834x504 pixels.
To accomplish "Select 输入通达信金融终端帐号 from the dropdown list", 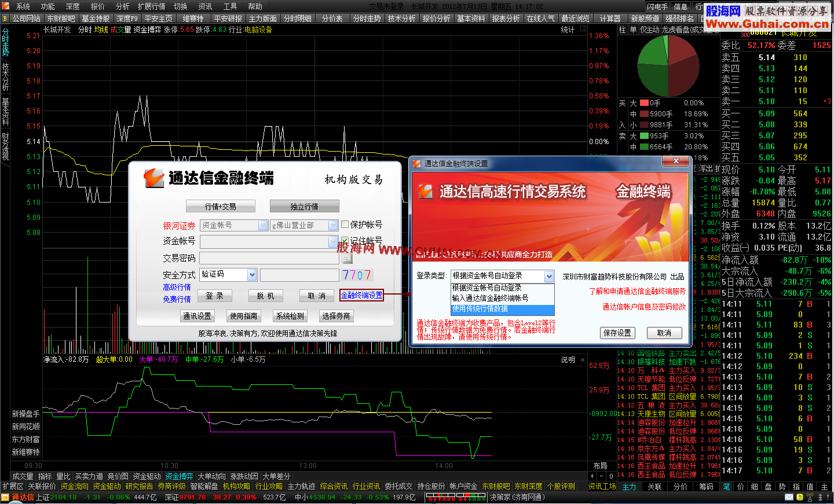I will point(502,298).
